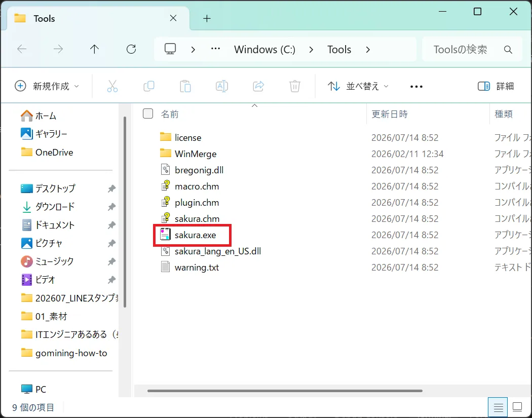Sort by the 種類 column header
Screen dimensions: 532x418
(x=504, y=114)
